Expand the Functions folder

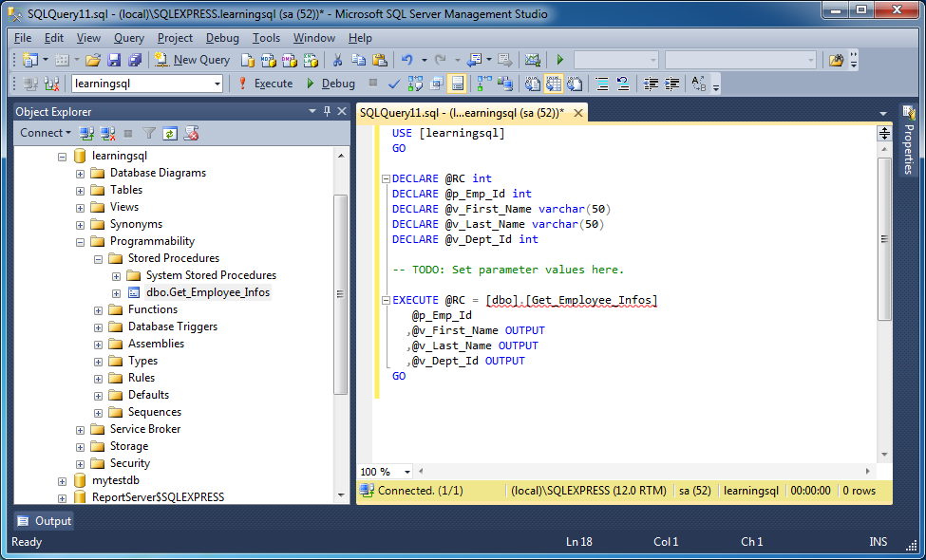(98, 310)
